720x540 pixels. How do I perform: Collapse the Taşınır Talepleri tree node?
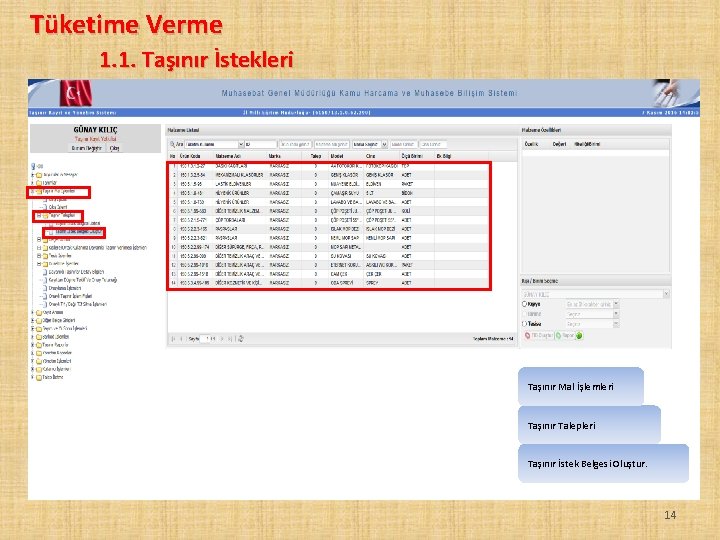tap(39, 215)
